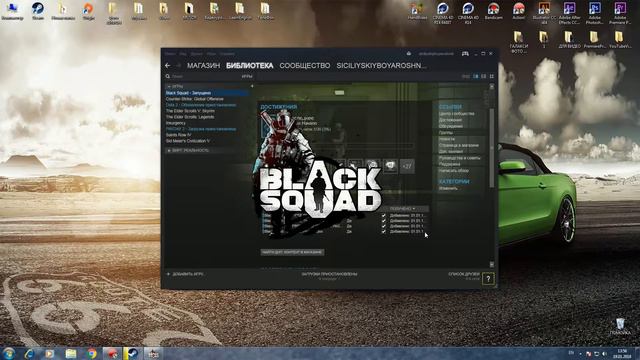This screenshot has width=640, height=360.
Task: Open the SICILIYSKIYBOYAROSHN... profile tab
Action: (x=382, y=65)
